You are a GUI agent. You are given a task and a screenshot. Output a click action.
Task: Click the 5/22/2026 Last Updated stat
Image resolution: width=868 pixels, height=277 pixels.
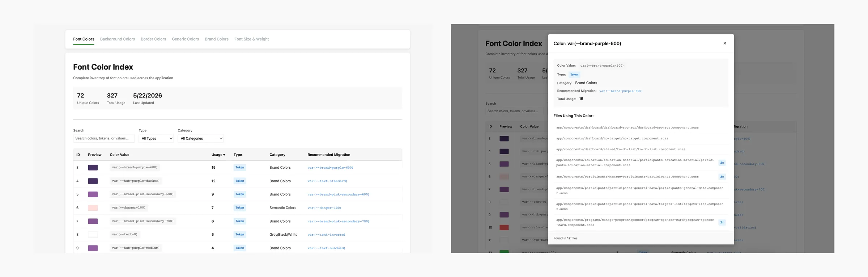click(x=148, y=98)
